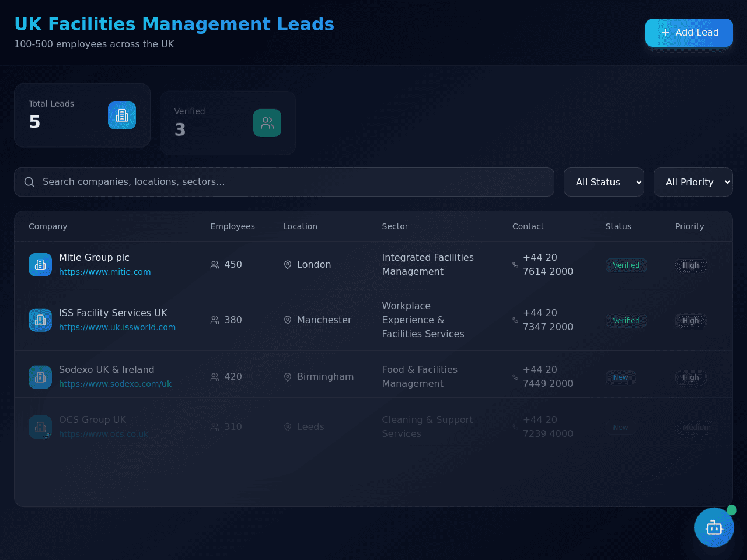Click the location pin beside Birmingham
This screenshot has height=560, width=747.
pos(288,377)
